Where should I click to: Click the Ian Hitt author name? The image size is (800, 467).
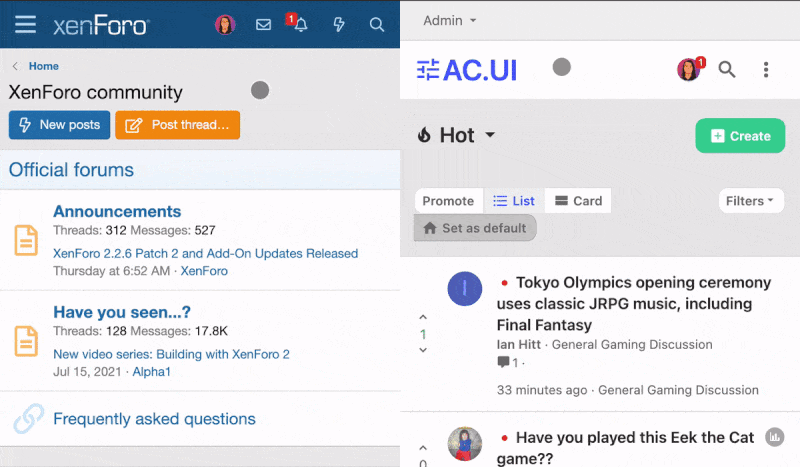pyautogui.click(x=518, y=345)
